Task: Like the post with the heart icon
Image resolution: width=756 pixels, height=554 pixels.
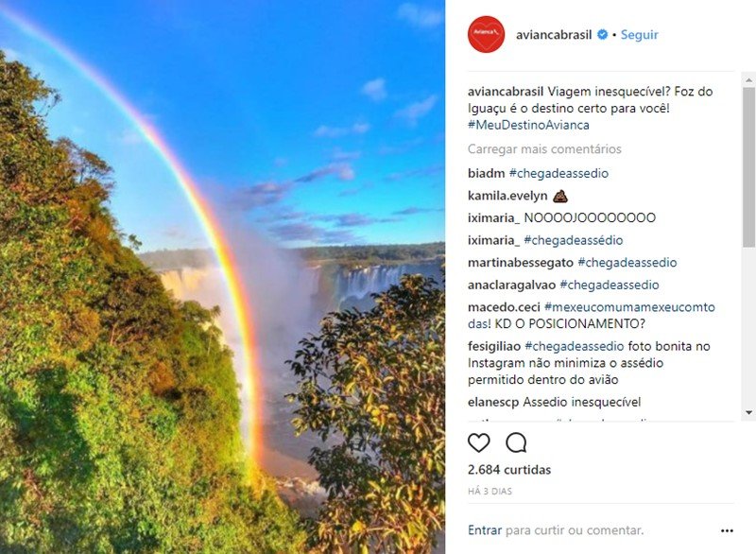Action: click(479, 442)
